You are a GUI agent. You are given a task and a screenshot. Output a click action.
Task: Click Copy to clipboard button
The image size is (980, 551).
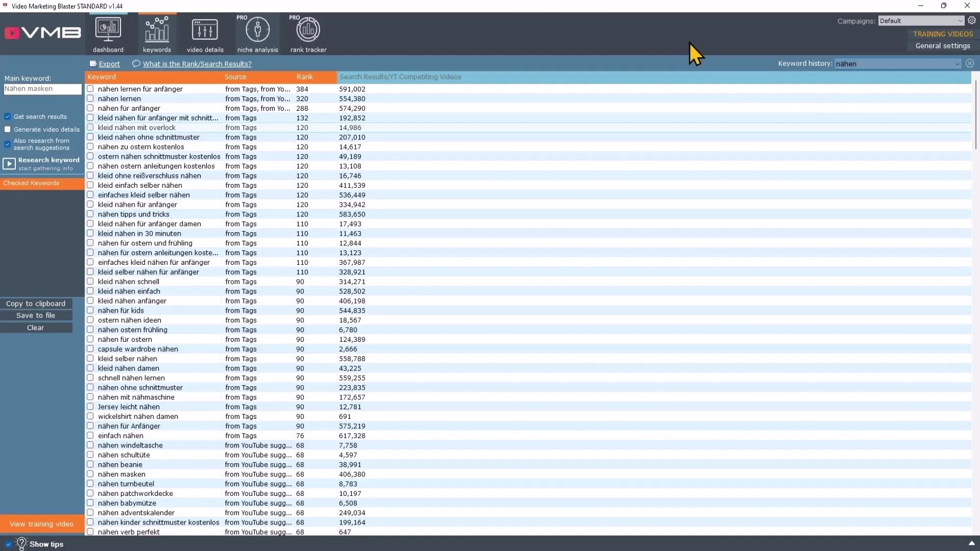tap(36, 303)
